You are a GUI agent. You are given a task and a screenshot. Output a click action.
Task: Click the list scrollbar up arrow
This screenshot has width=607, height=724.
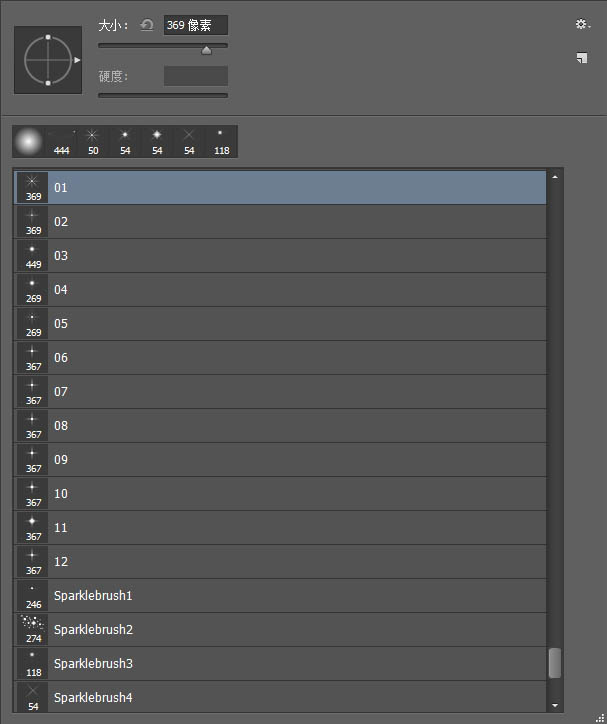click(x=555, y=177)
